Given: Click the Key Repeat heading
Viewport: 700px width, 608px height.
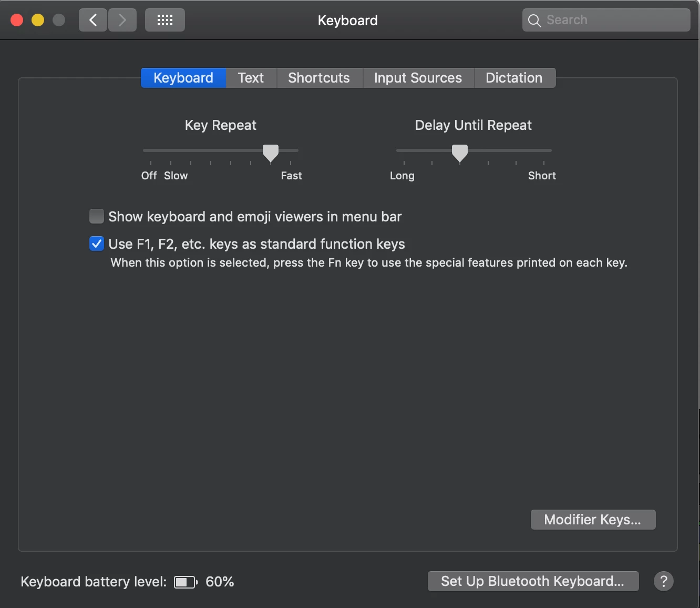Looking at the screenshot, I should pyautogui.click(x=221, y=125).
